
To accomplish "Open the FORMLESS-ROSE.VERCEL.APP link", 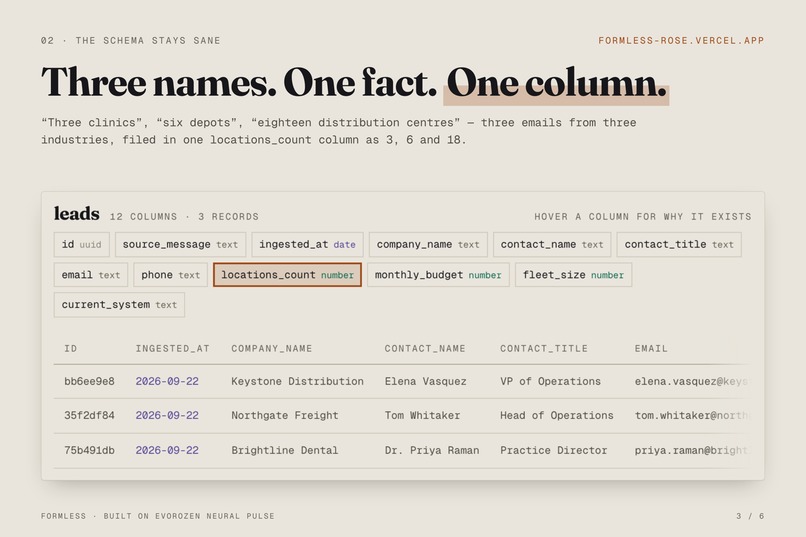I will [681, 41].
